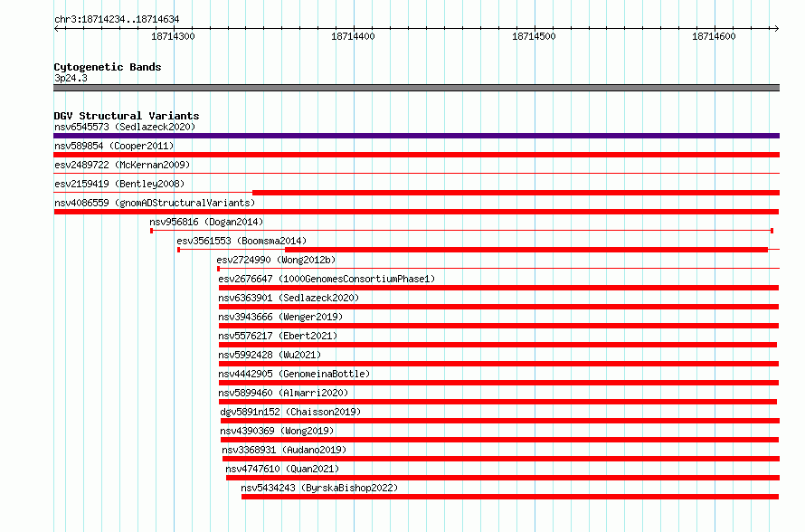The image size is (805, 532).
Task: Select the nsv5576217 (Ebert2021) label
Action: click(x=278, y=336)
